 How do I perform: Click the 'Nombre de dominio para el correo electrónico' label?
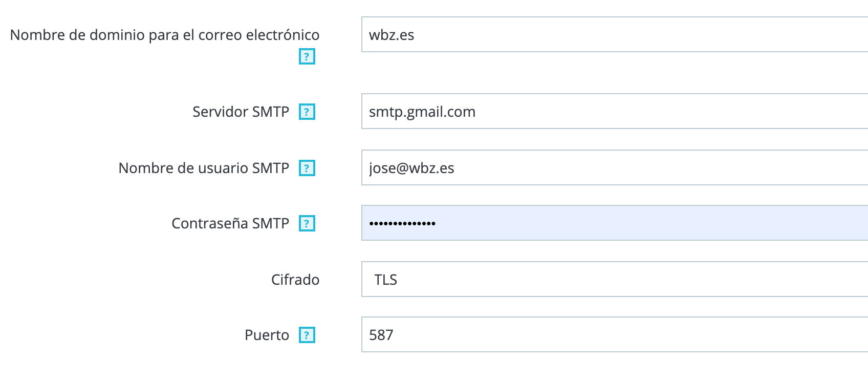point(165,35)
